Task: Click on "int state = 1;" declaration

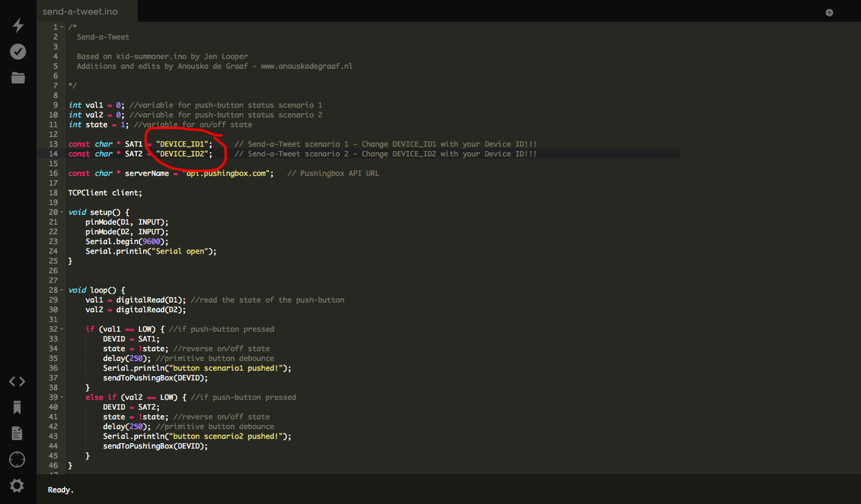Action: pos(99,125)
